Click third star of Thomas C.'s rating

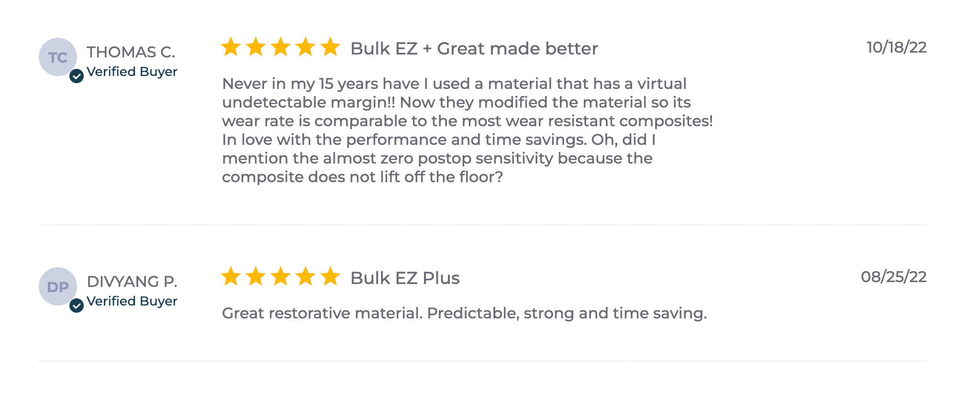(280, 47)
